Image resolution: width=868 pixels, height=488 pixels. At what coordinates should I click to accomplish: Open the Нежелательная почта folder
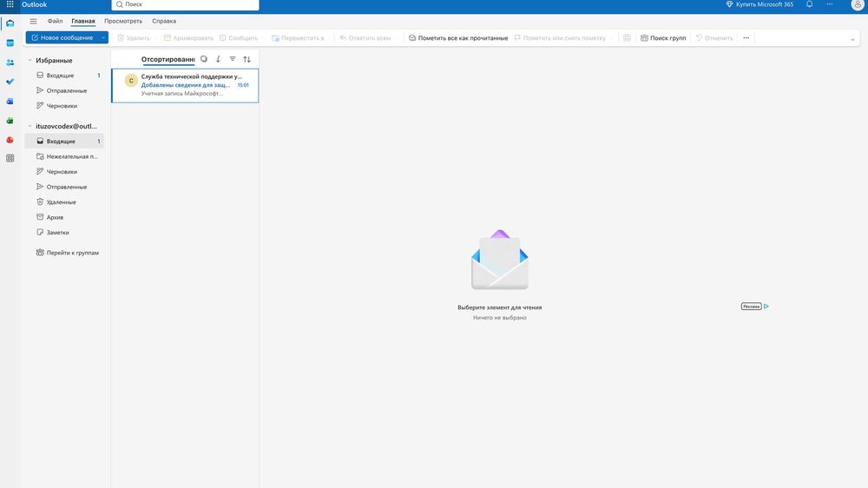65,156
